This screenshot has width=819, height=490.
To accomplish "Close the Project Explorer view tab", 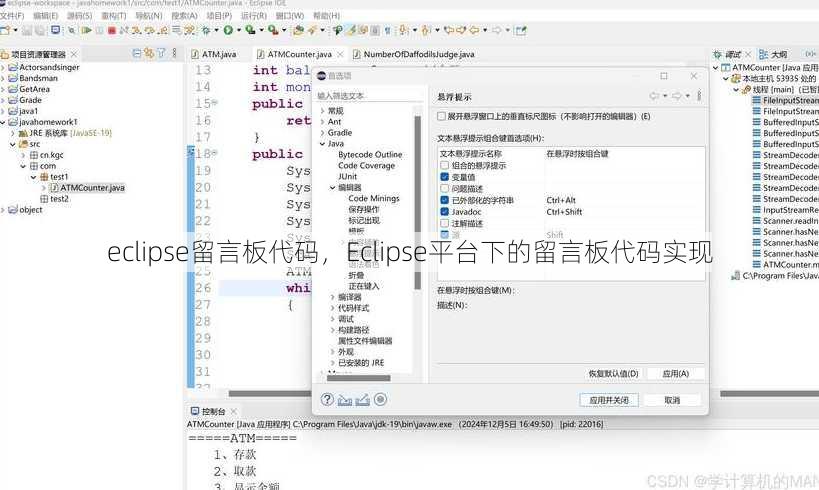I will pos(74,54).
